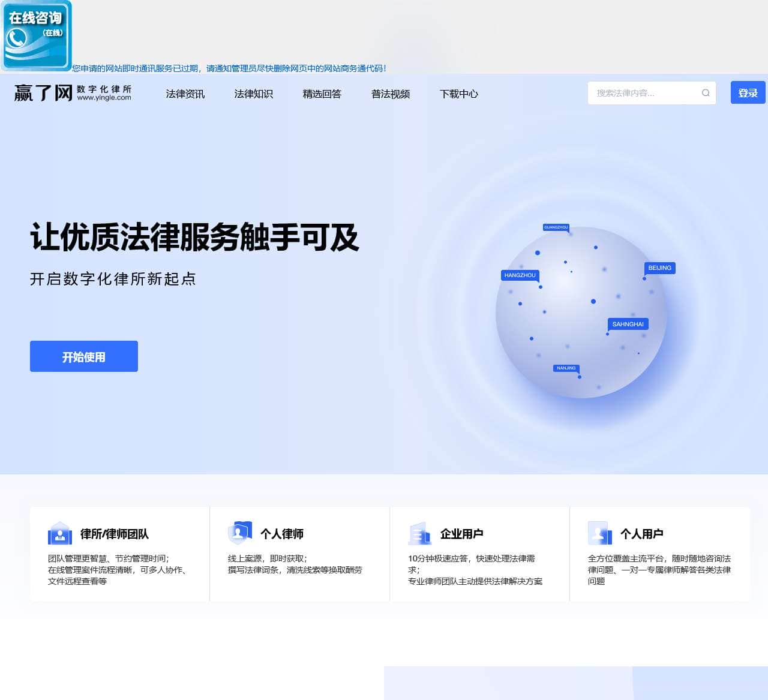Image resolution: width=768 pixels, height=700 pixels.
Task: Open the 法律资讯 menu
Action: coord(185,94)
